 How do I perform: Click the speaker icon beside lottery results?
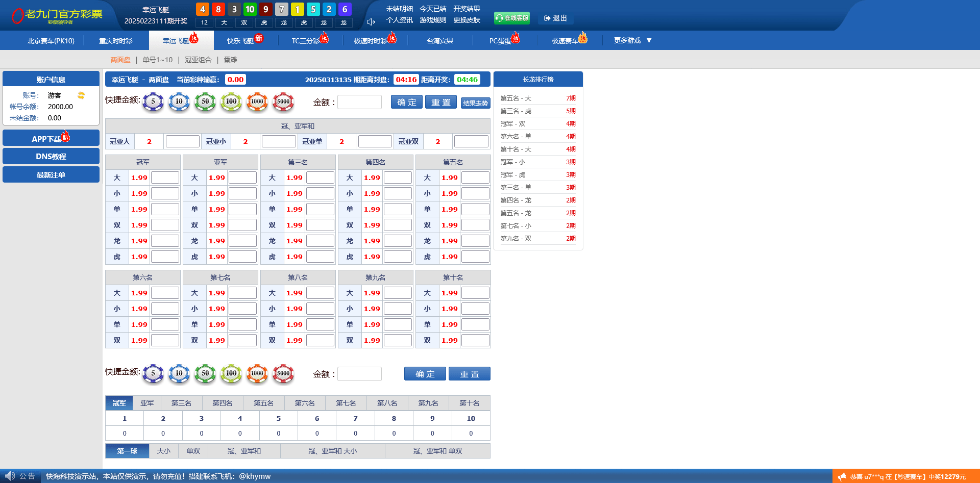371,22
